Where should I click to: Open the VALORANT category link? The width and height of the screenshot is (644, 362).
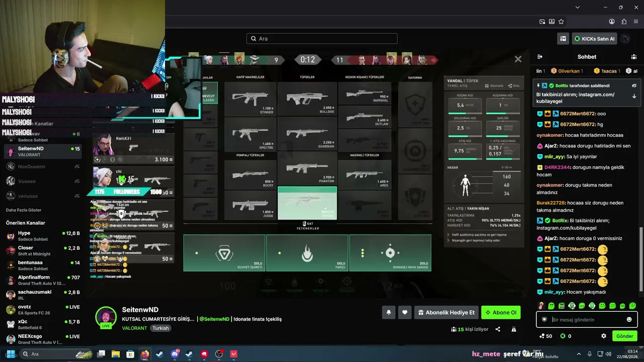[x=135, y=328]
